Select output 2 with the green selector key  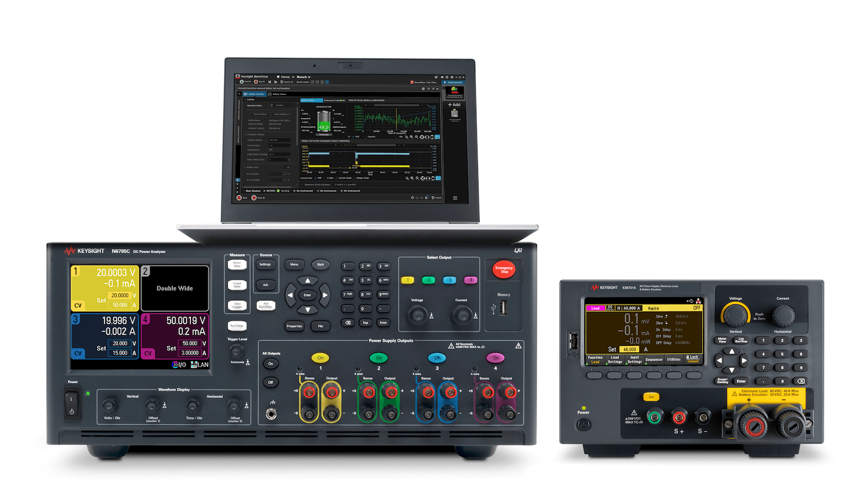point(429,280)
